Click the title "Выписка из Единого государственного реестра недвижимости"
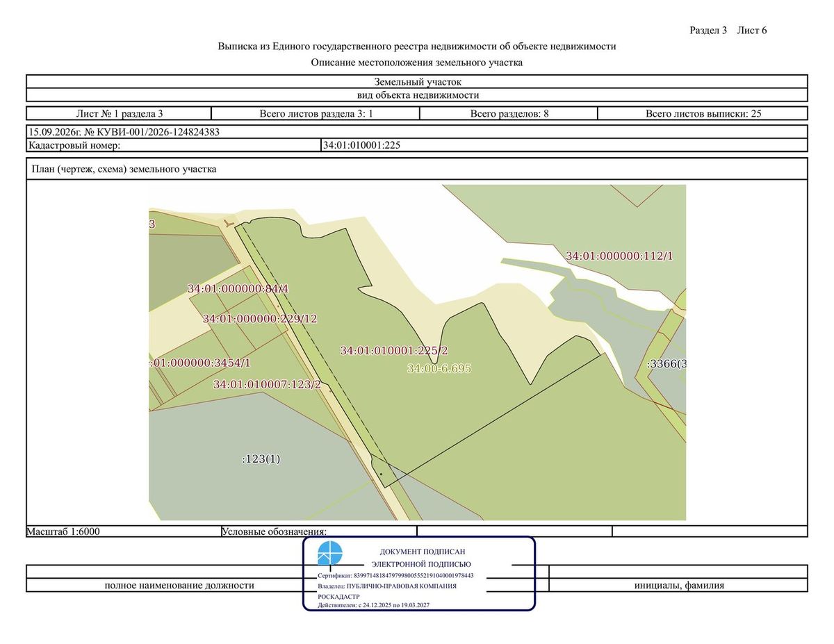 [x=417, y=47]
